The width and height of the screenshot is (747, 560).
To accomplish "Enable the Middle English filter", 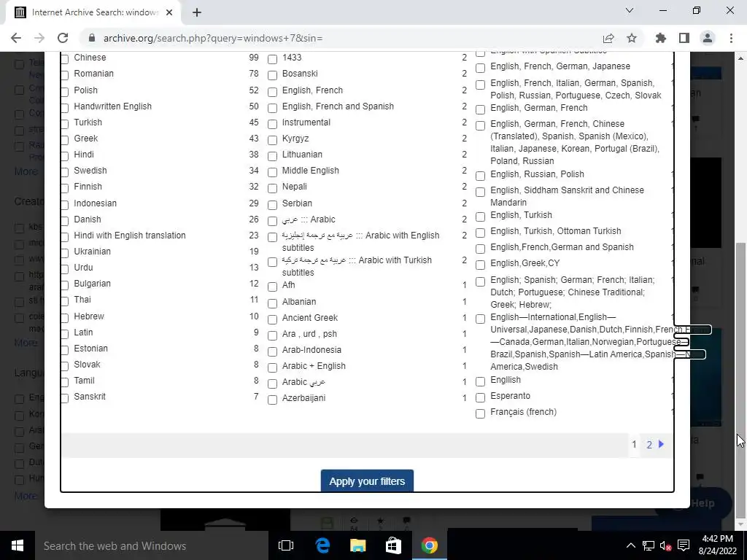I will (x=273, y=172).
